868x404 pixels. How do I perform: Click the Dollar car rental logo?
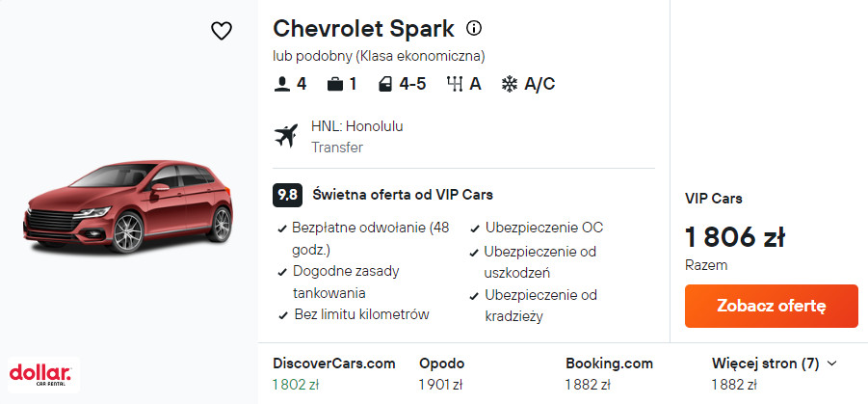pos(39,374)
